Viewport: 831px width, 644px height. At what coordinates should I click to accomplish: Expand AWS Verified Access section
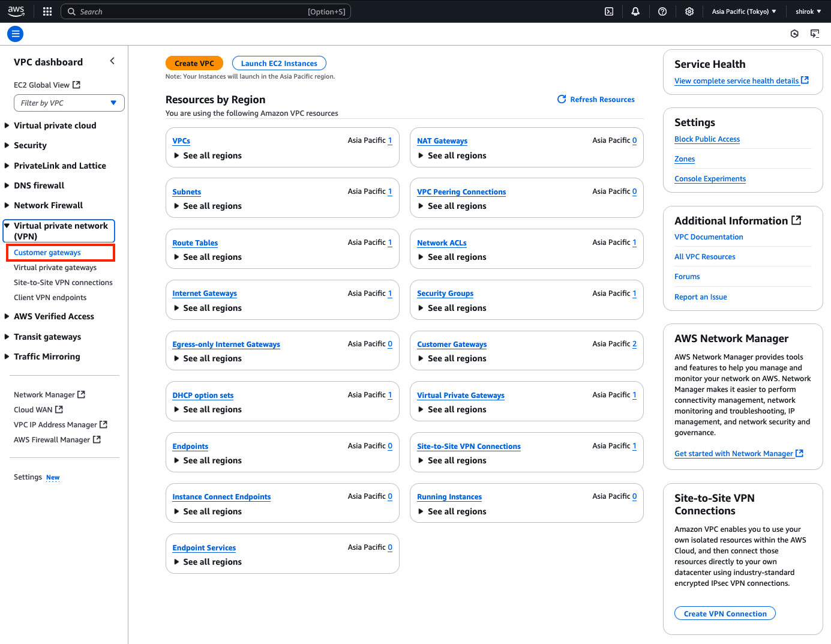[x=49, y=316]
